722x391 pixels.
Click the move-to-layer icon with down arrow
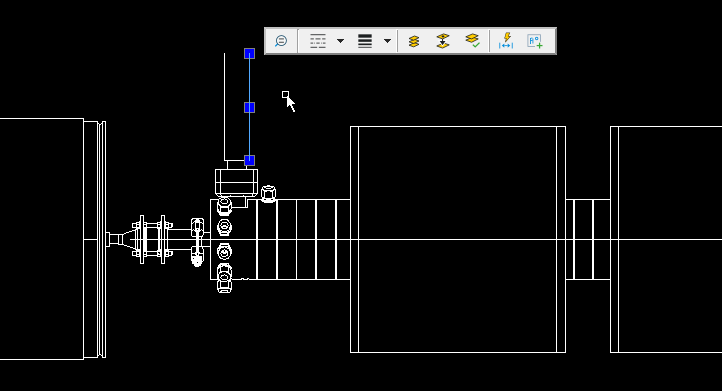coord(443,41)
